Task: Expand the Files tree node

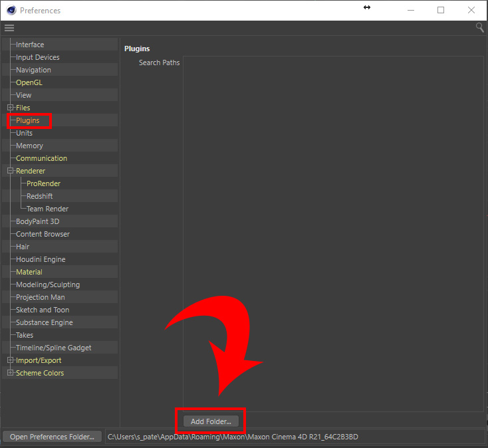Action: 10,108
